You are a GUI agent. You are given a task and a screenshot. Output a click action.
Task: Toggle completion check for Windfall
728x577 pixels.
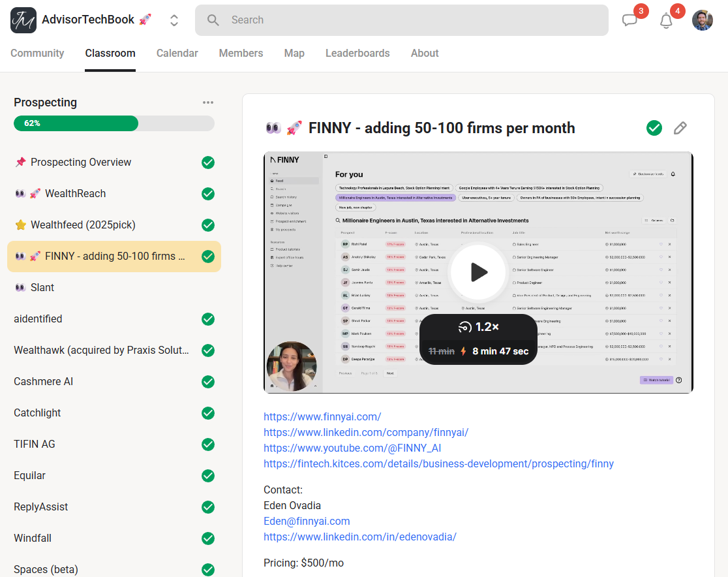tap(208, 538)
